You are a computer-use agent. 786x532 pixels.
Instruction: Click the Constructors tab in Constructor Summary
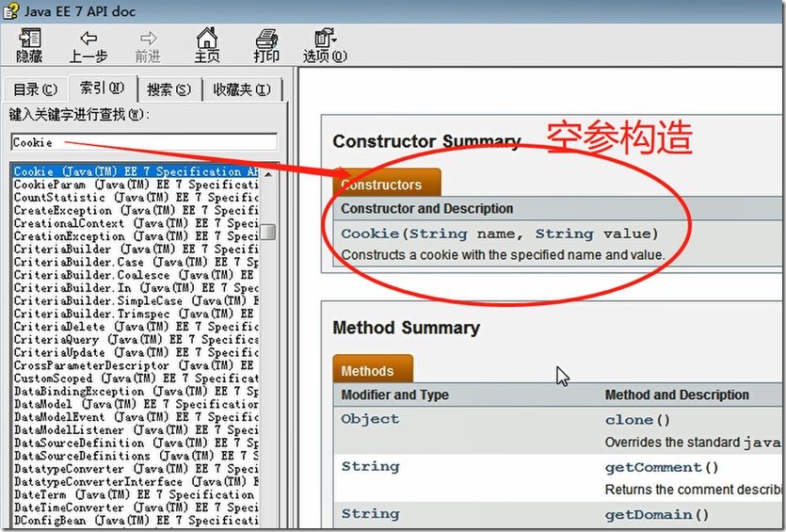(x=387, y=183)
